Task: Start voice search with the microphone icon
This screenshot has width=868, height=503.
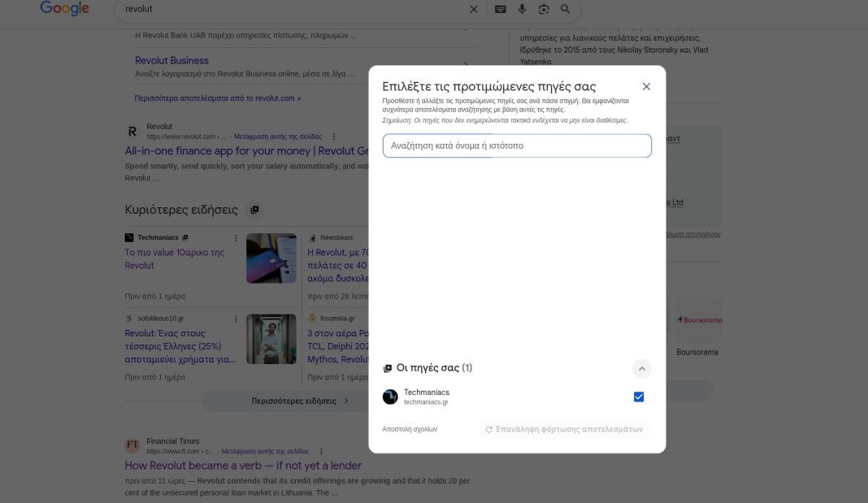Action: (521, 9)
